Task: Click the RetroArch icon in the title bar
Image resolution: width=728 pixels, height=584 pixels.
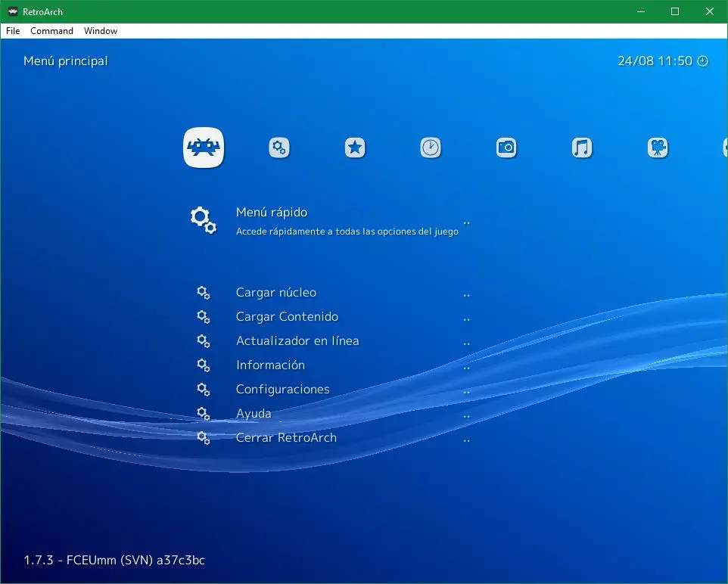Action: (x=13, y=11)
